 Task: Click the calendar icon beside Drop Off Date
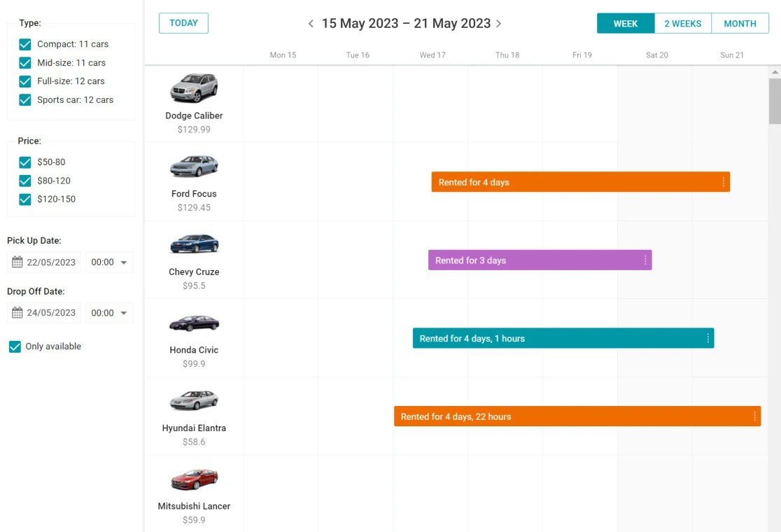click(x=17, y=312)
